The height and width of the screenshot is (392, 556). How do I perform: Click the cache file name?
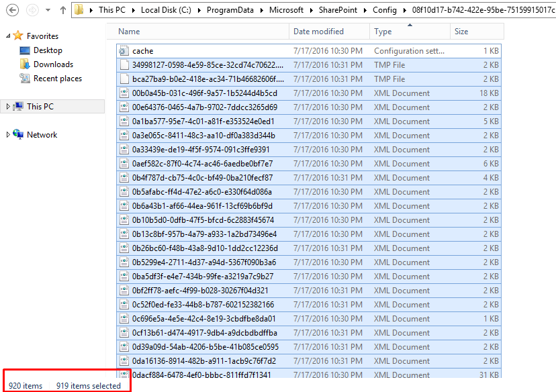(142, 51)
